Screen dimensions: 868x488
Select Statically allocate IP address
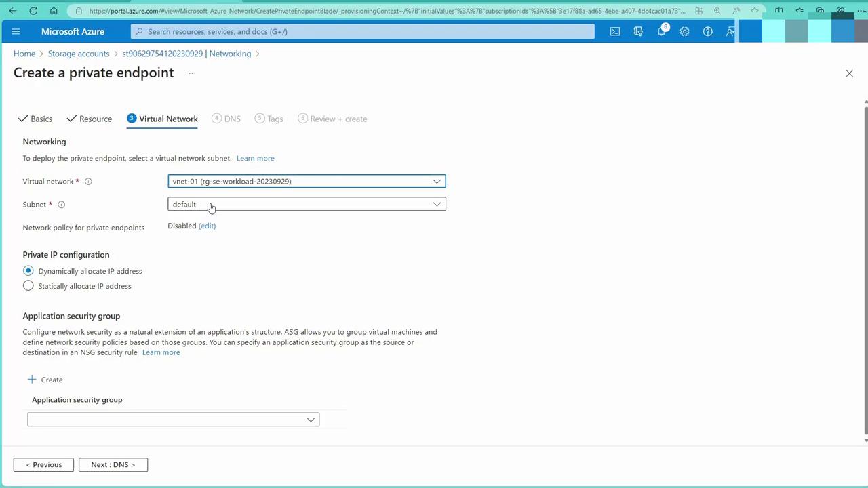pyautogui.click(x=28, y=286)
